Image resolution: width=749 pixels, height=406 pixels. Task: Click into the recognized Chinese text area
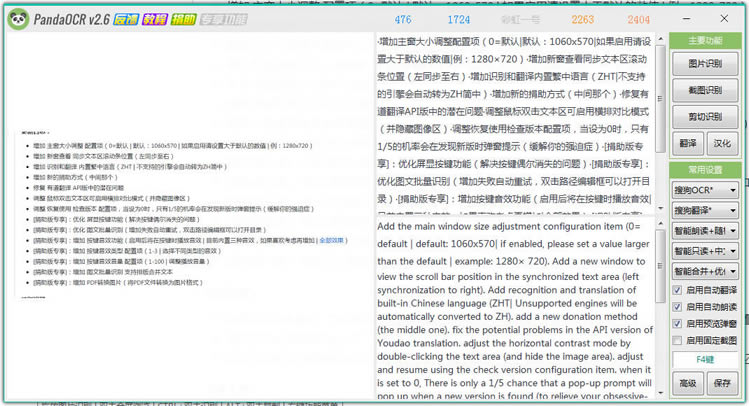[x=514, y=124]
